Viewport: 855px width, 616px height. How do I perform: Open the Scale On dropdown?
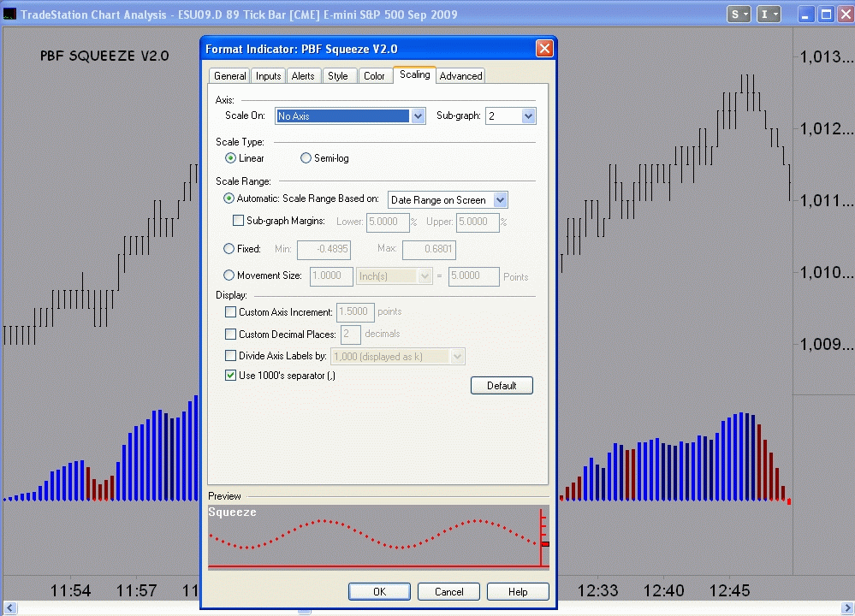pyautogui.click(x=419, y=116)
